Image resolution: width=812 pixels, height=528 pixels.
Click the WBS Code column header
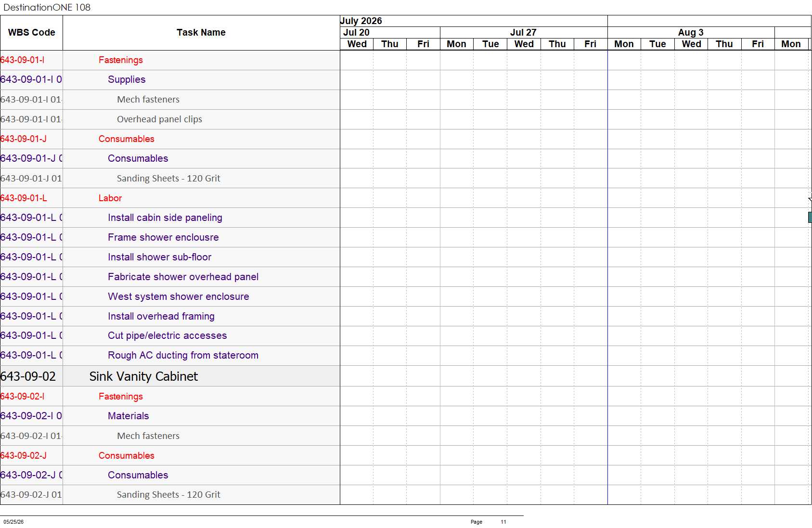(31, 33)
